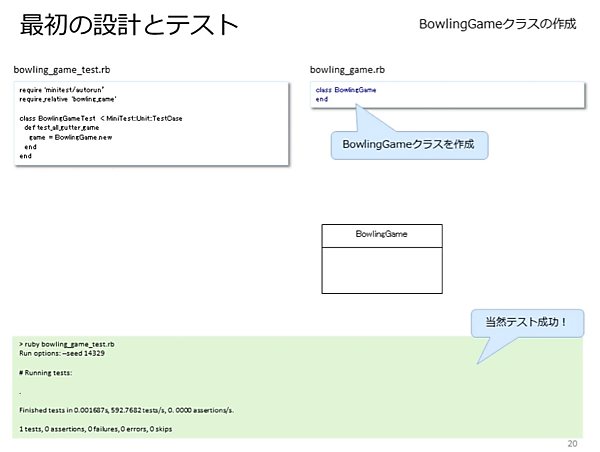Viewport: 600px width, 452px height.
Task: Click the BowlingGame UML class name
Action: tap(382, 234)
